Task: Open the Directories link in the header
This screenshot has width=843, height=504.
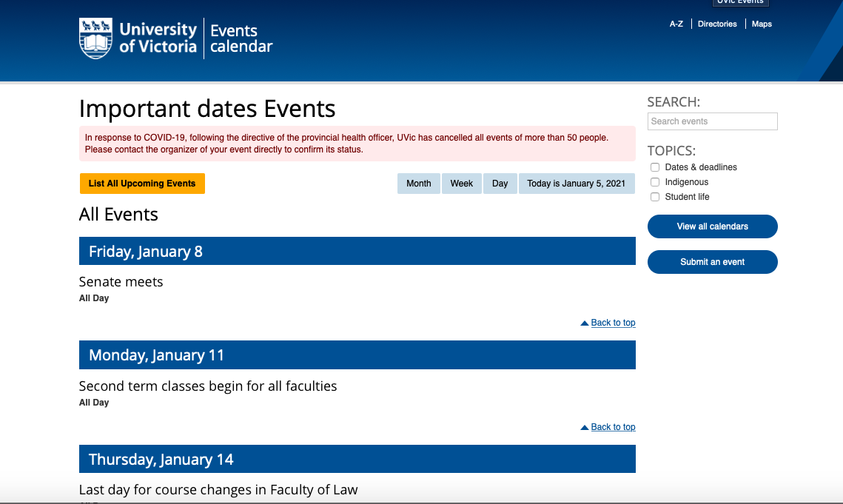Action: click(717, 24)
